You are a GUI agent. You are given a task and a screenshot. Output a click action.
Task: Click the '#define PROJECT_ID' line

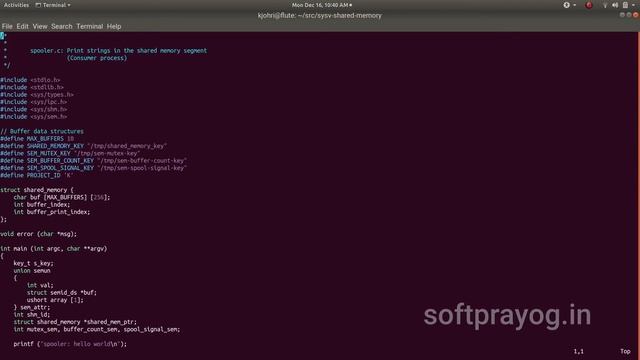pos(37,176)
